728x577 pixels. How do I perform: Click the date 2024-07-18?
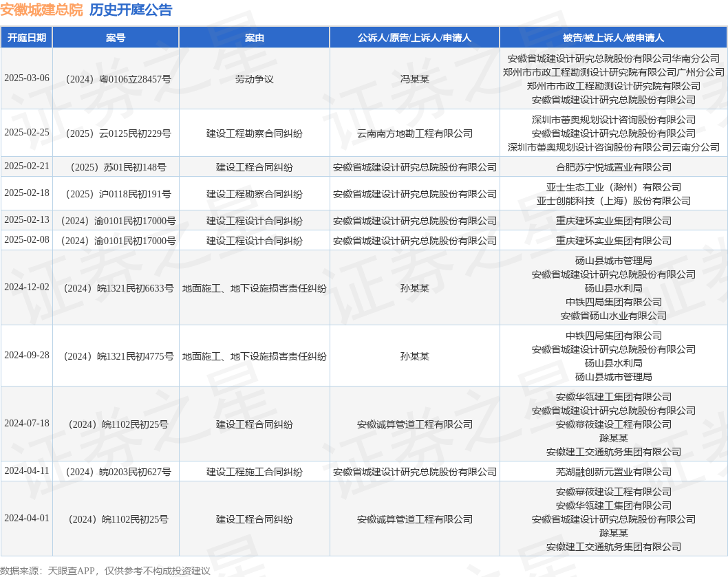pos(27,424)
